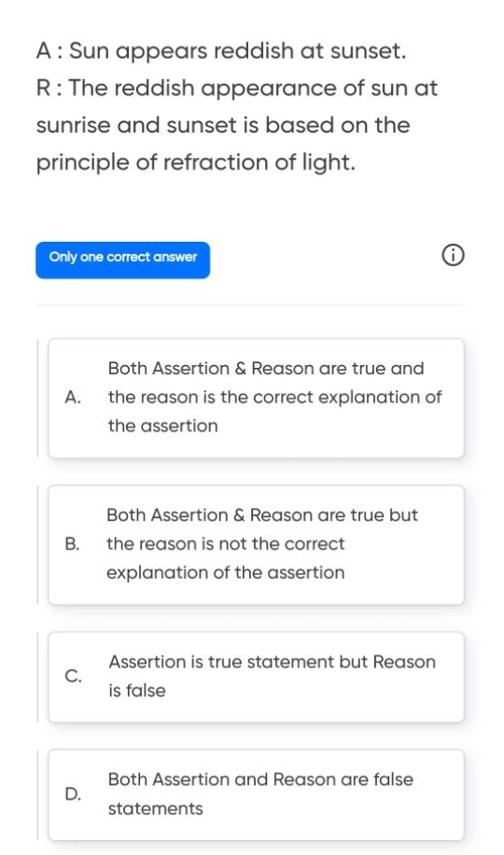
Task: Click the words 'is false' in option C
Action: point(137,690)
